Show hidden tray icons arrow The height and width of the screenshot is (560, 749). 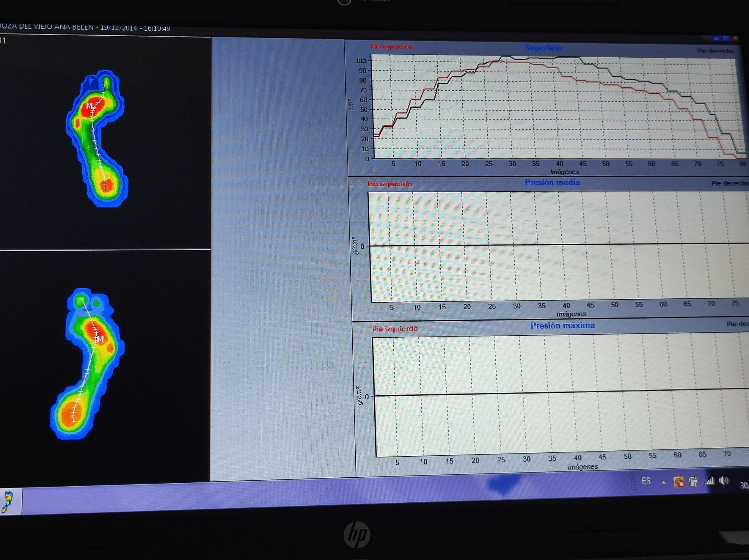click(663, 482)
